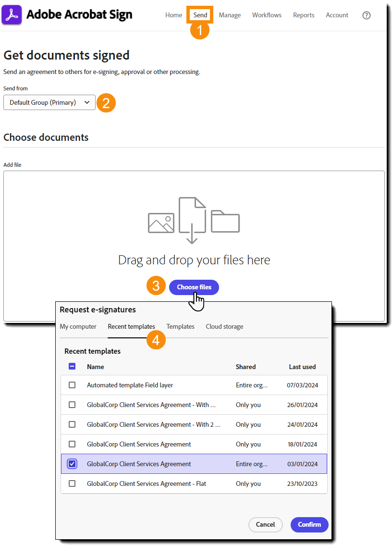Click the Confirm button

[309, 524]
